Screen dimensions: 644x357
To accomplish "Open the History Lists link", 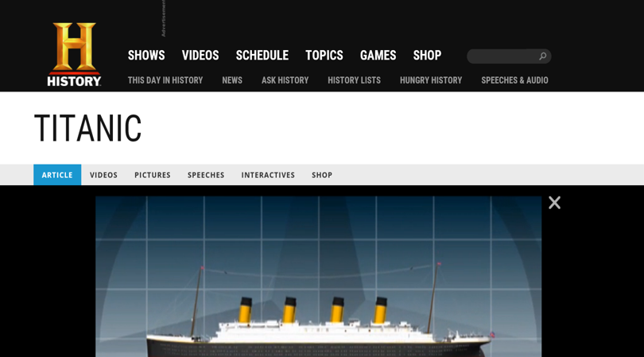I will pos(354,80).
